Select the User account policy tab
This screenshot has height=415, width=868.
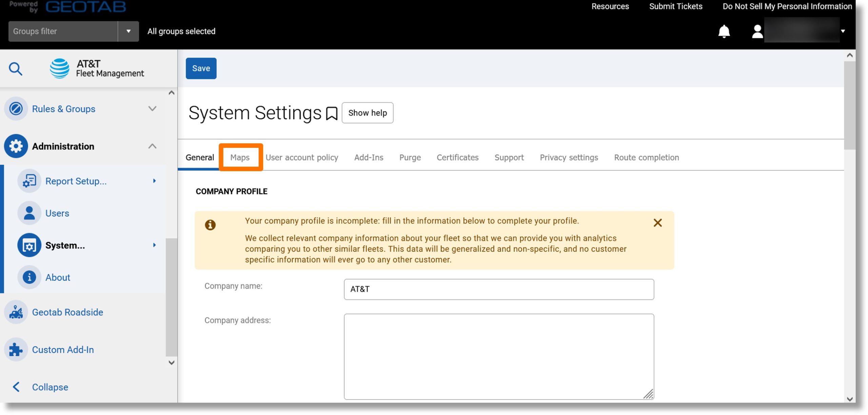(302, 157)
